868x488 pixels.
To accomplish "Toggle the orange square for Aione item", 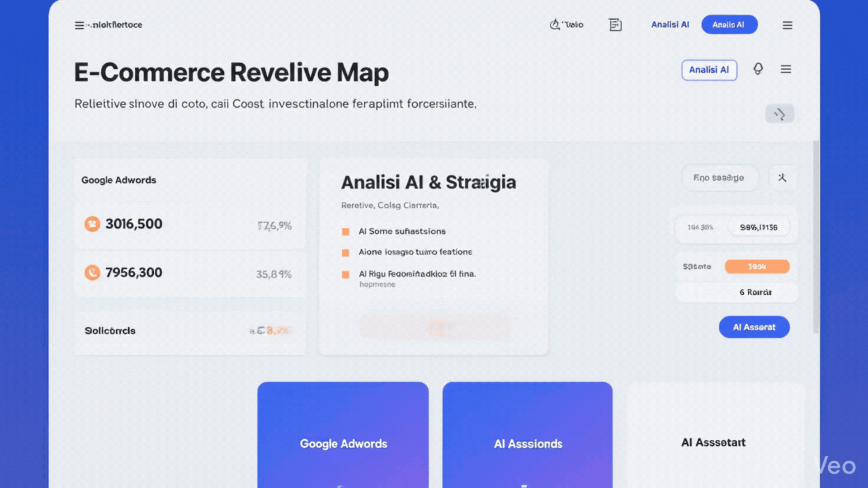I will click(346, 253).
